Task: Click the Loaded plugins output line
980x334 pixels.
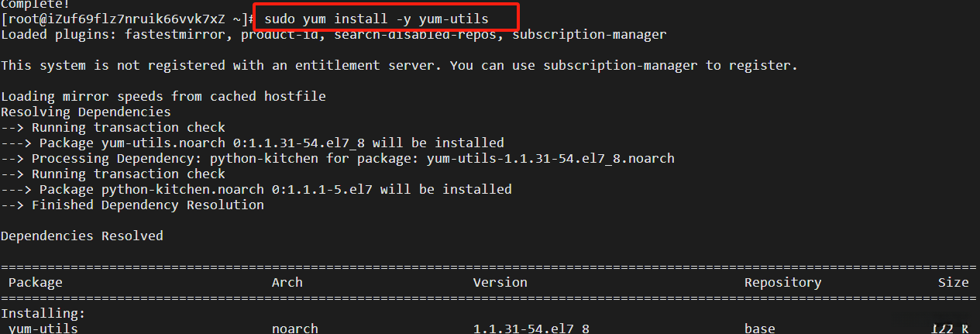Action: tap(333, 34)
